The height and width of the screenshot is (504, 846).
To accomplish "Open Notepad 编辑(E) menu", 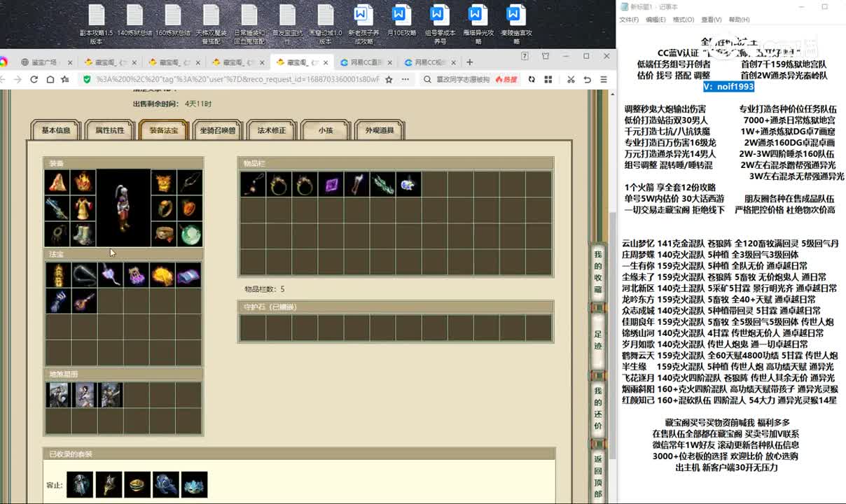I will coord(656,20).
